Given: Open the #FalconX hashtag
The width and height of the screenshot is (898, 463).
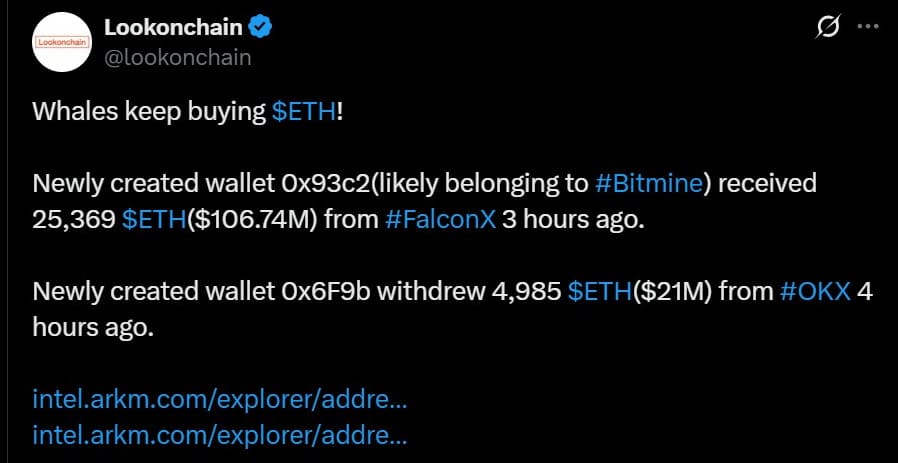Looking at the screenshot, I should point(440,220).
